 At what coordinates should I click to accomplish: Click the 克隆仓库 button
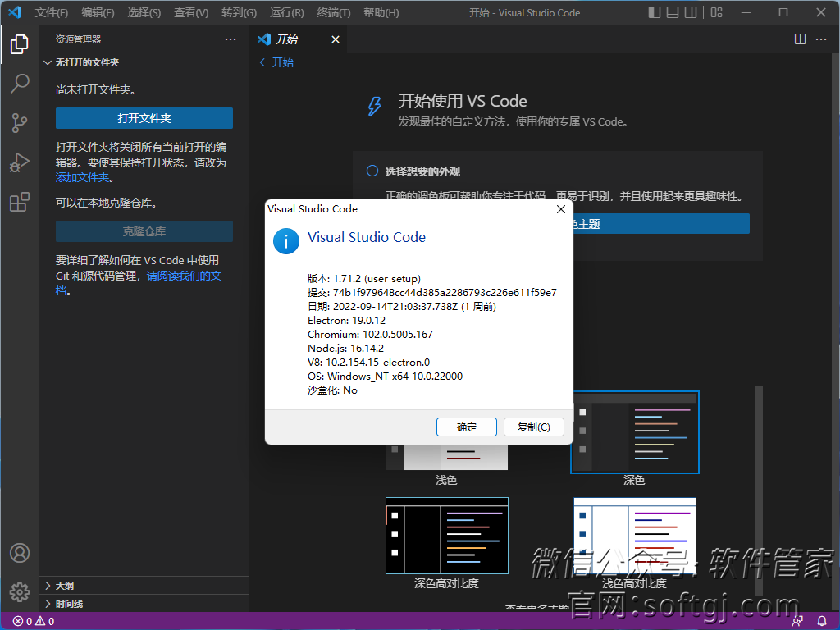point(144,231)
